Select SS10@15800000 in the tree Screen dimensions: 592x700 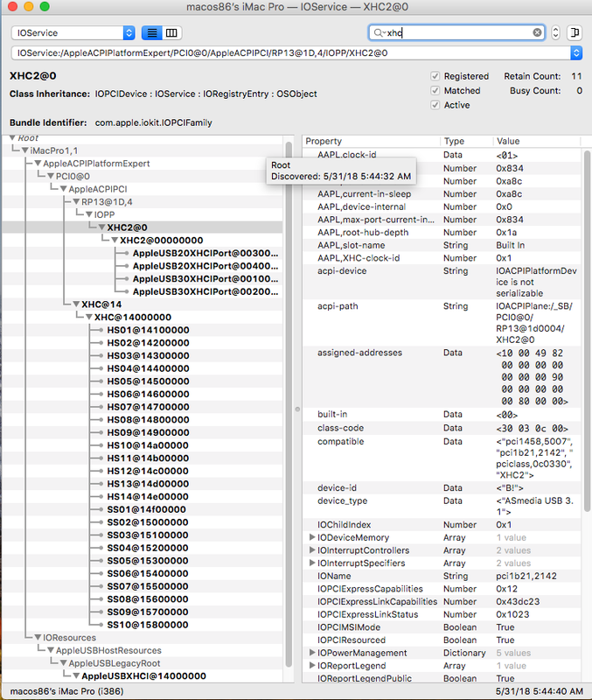click(x=148, y=625)
